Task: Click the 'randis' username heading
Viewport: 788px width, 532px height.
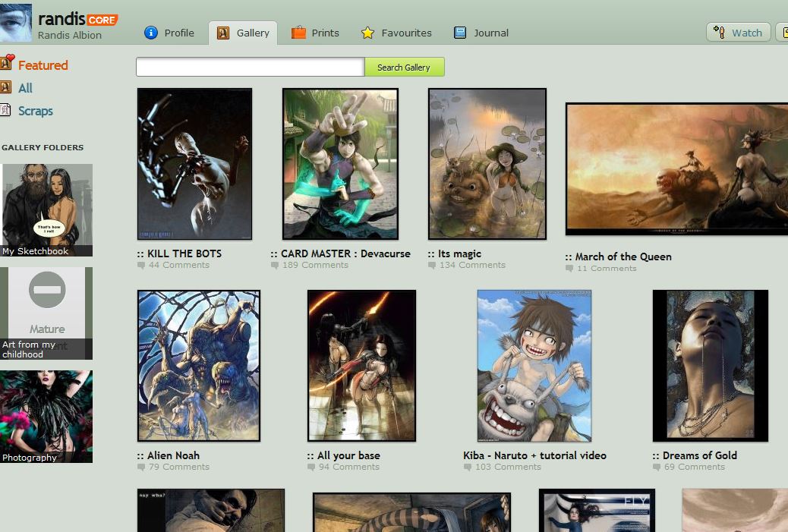Action: (x=61, y=19)
